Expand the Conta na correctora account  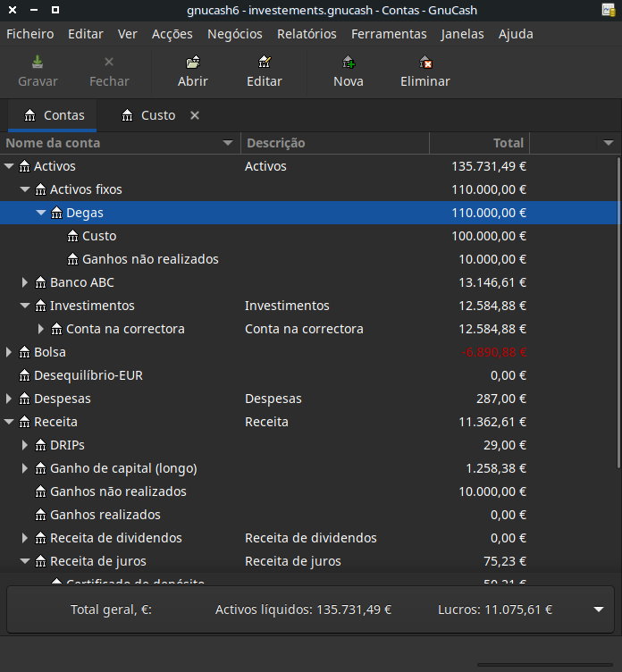(x=41, y=329)
